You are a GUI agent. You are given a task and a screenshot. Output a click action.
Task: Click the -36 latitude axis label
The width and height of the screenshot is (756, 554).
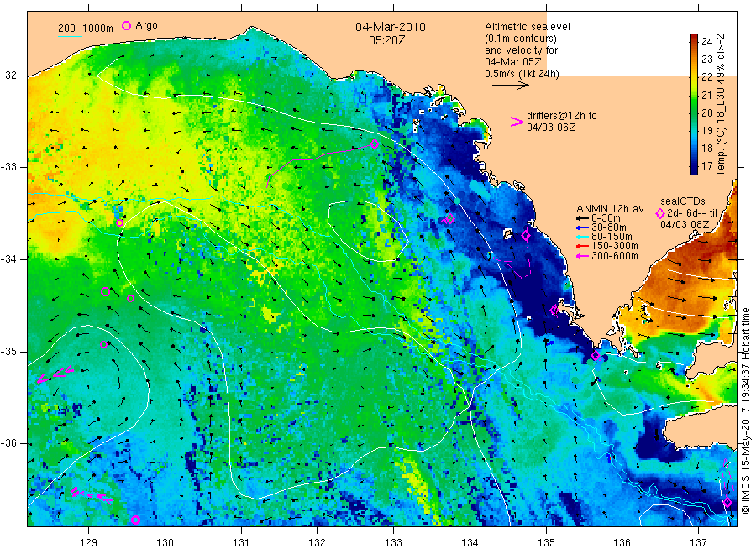(x=8, y=443)
